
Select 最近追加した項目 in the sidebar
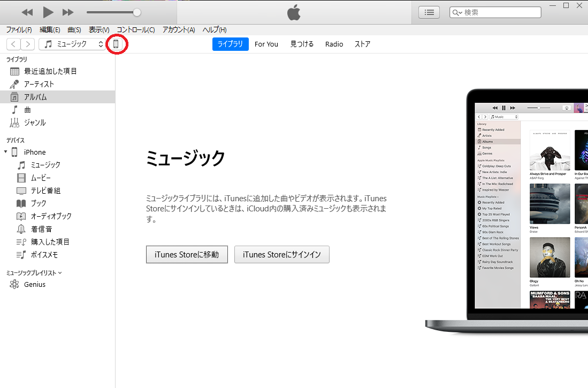click(51, 71)
